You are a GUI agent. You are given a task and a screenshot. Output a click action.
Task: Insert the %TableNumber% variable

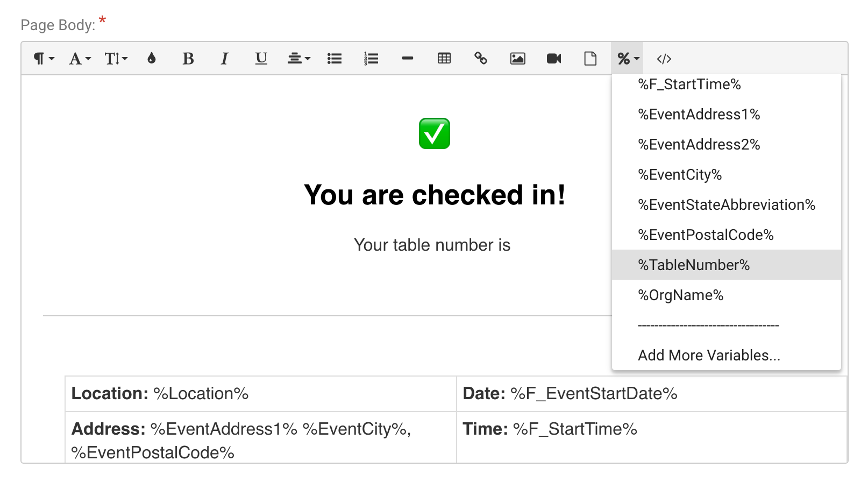click(x=727, y=265)
